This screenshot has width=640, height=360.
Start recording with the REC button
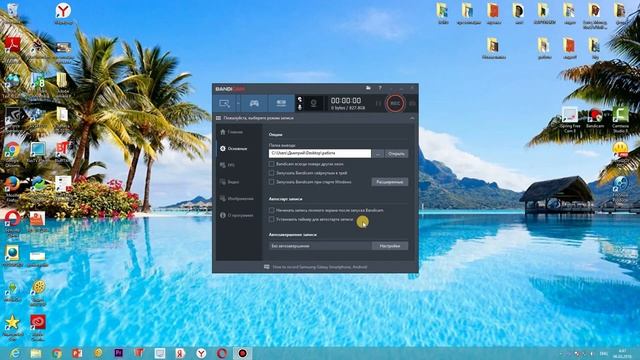click(x=395, y=103)
